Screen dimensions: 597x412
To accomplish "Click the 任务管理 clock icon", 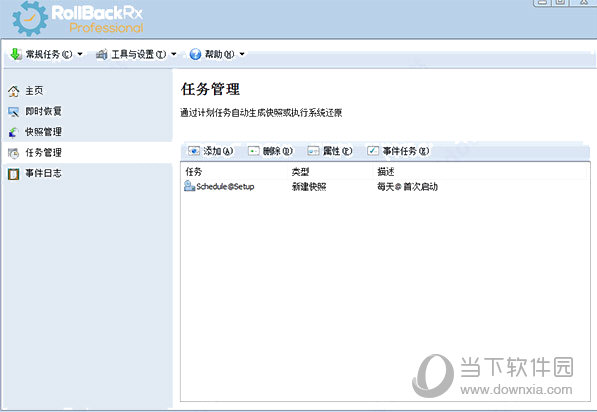I will click(13, 153).
